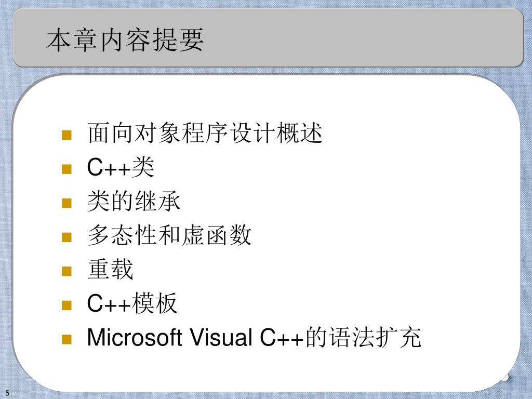
Task: Select the text 面向对象程序设计概述
Action: pyautogui.click(x=205, y=133)
